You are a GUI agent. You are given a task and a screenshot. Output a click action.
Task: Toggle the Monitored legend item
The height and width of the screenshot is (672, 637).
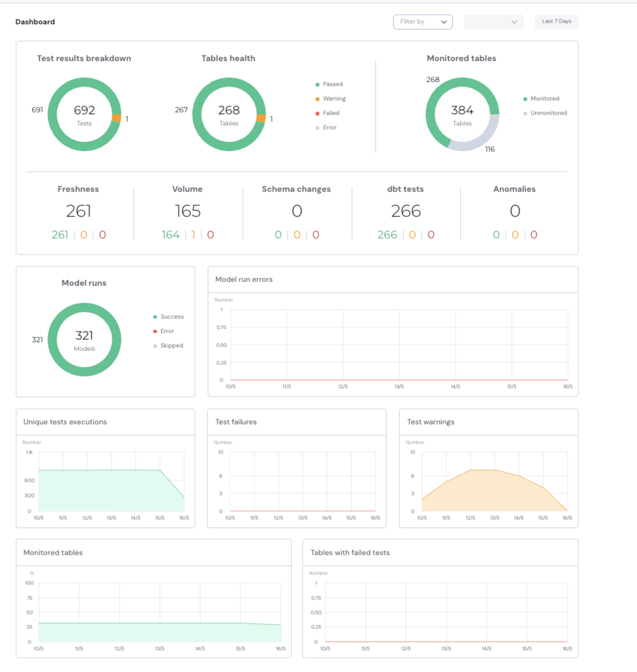pos(544,98)
